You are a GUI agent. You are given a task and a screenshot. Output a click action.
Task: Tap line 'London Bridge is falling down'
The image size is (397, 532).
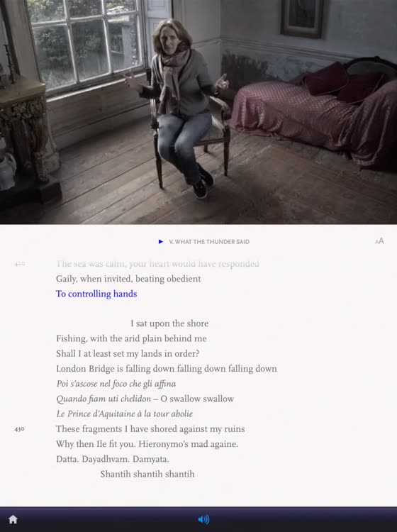tap(167, 368)
